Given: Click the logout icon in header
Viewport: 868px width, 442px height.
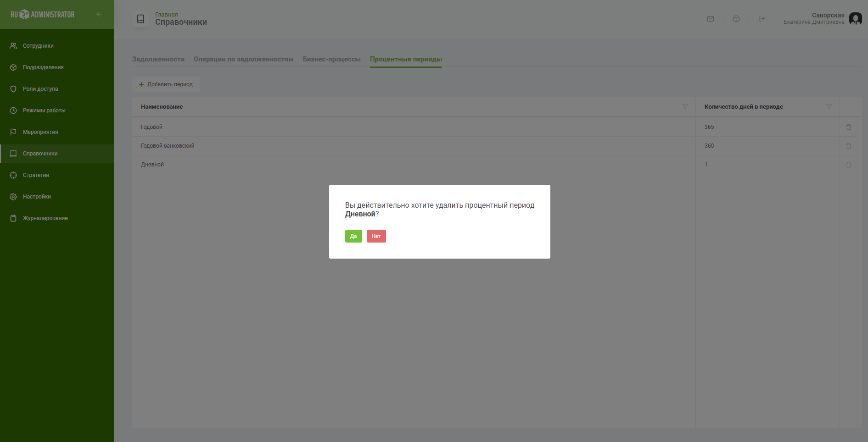Looking at the screenshot, I should 762,19.
